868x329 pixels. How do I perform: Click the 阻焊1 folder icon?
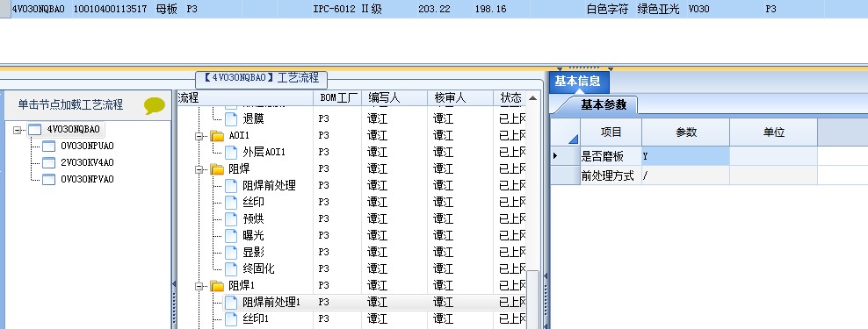[216, 286]
